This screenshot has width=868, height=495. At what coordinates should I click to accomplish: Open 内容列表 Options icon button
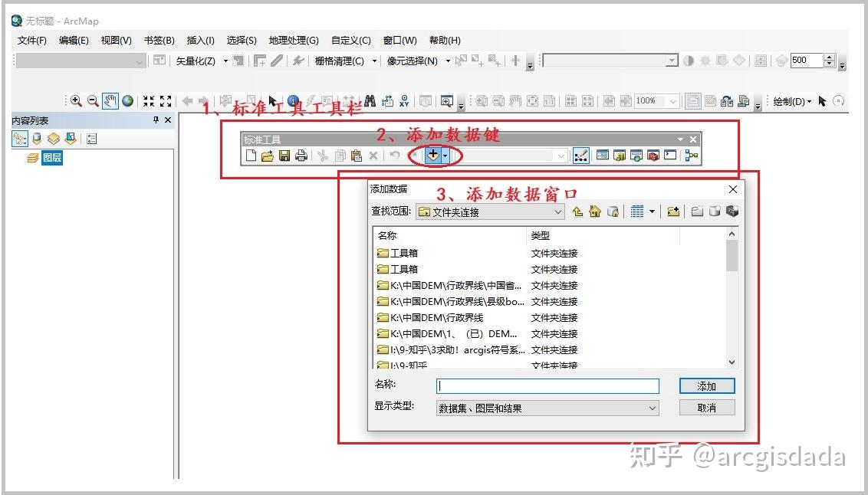(x=92, y=139)
